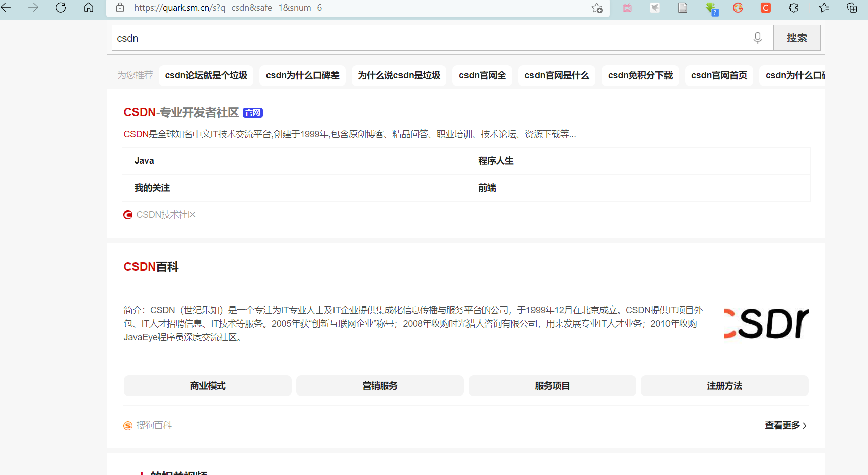Open the green downloader extension icon
The image size is (868, 475).
point(712,8)
